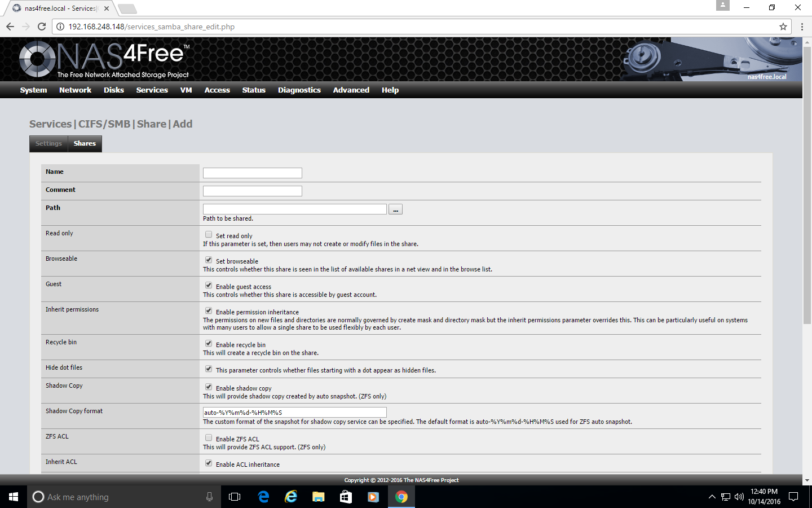812x508 pixels.
Task: Check the Enable ZFS ACL option
Action: [x=209, y=438]
